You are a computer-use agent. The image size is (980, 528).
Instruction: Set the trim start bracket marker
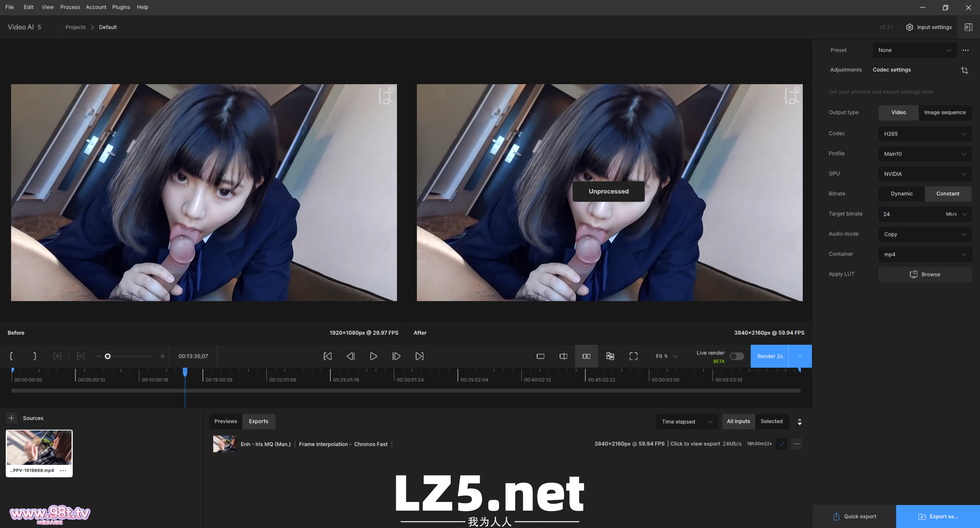[11, 356]
